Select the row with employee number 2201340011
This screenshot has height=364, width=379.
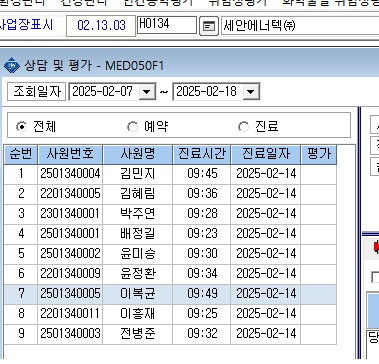[170, 314]
